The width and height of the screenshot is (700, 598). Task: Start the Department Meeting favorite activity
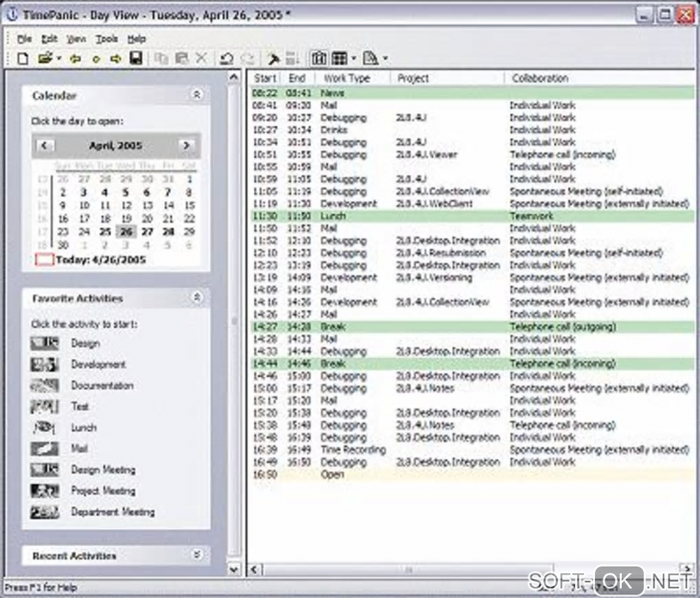(93, 512)
